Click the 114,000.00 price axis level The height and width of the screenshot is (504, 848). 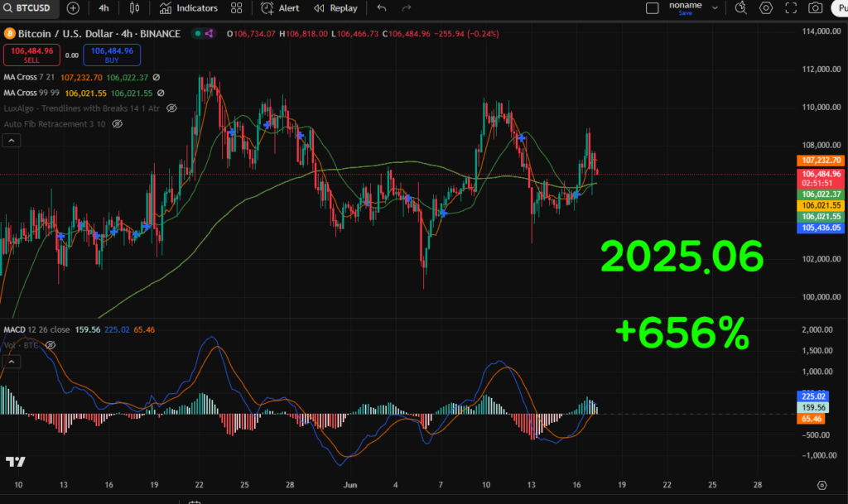(821, 31)
